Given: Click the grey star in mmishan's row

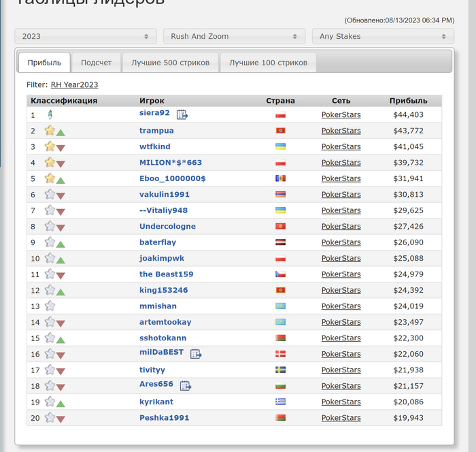Looking at the screenshot, I should click(50, 306).
